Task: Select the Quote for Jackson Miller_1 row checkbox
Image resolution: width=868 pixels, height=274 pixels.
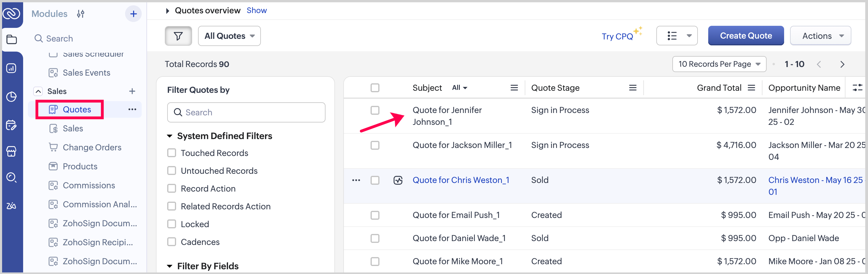Action: coord(375,145)
